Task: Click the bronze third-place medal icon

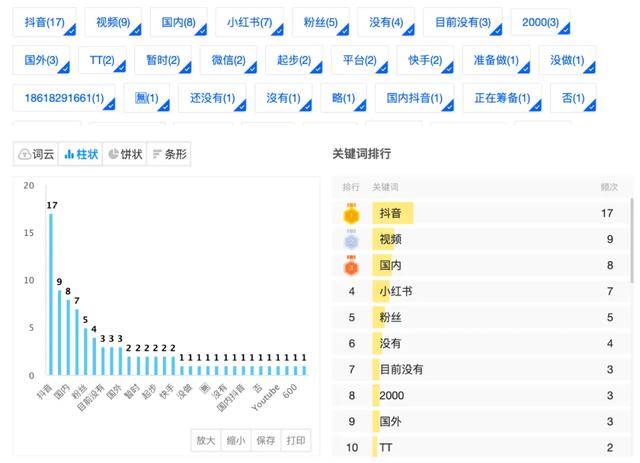Action: click(351, 266)
